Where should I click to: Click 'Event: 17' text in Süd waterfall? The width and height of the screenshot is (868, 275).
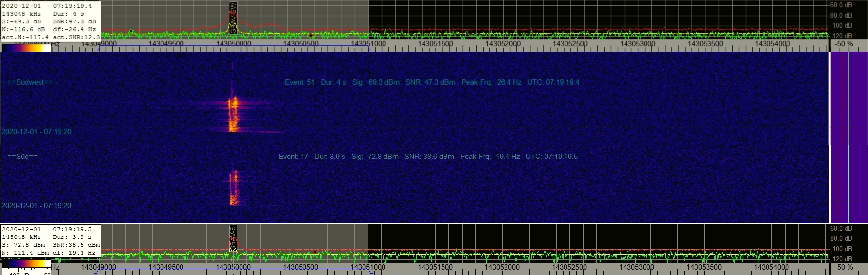(x=293, y=157)
